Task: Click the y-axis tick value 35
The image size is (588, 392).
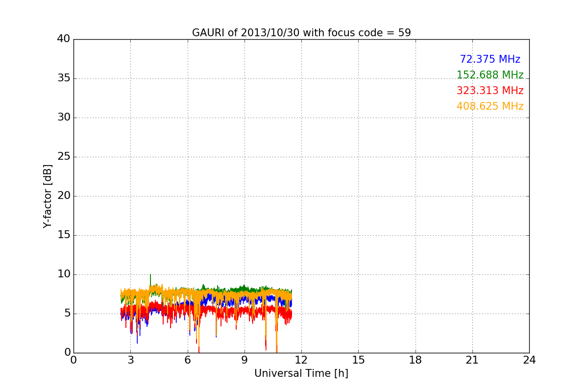Action: pos(64,78)
